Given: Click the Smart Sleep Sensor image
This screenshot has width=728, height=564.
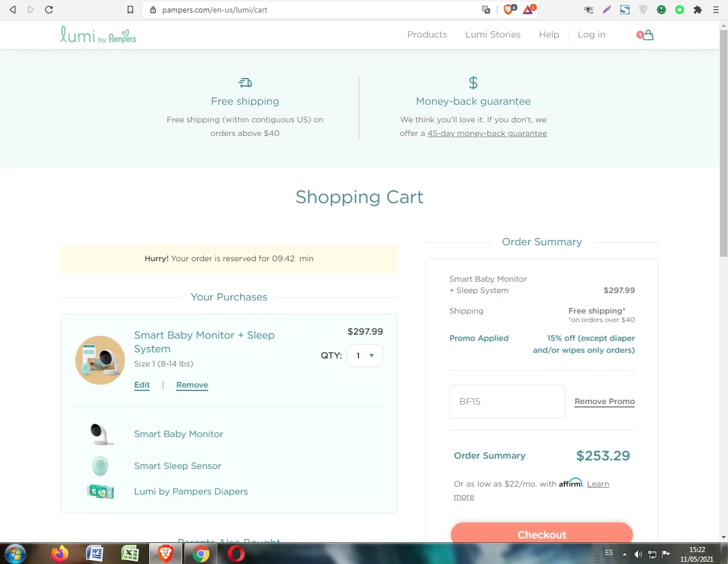Looking at the screenshot, I should [100, 466].
